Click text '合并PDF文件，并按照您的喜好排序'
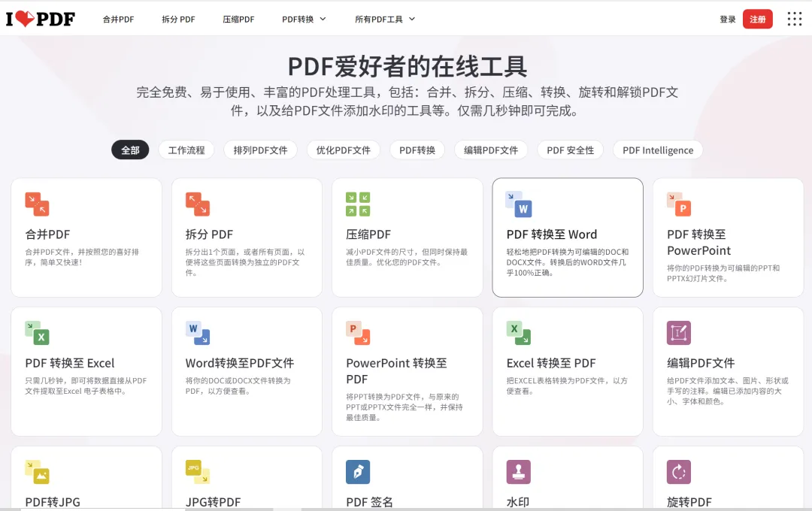This screenshot has width=812, height=511. [82, 257]
